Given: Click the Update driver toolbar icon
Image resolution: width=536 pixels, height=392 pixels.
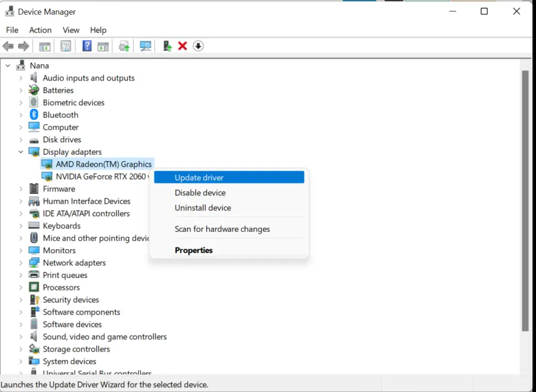Looking at the screenshot, I should coord(124,46).
